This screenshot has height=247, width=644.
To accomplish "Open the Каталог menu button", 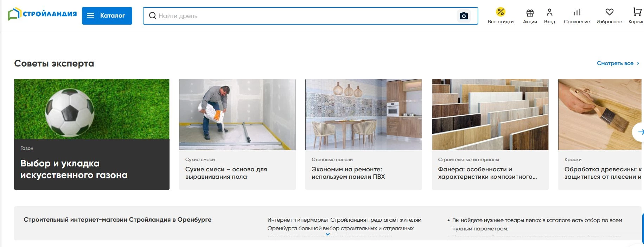I will (107, 15).
